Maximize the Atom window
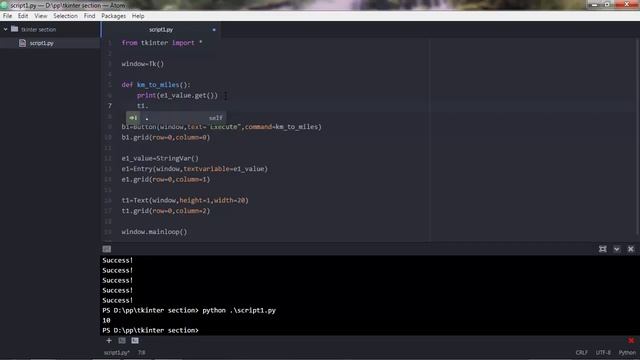This screenshot has width=640, height=360. (607, 4)
